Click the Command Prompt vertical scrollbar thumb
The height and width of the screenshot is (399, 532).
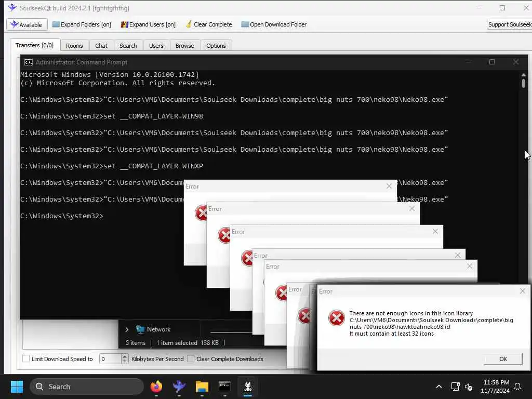pyautogui.click(x=524, y=84)
